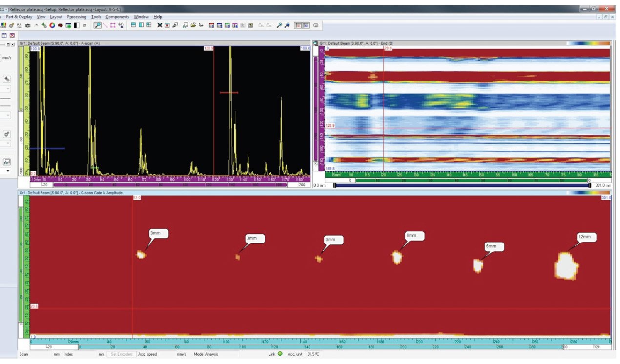
Task: Open the Components menu
Action: [118, 17]
